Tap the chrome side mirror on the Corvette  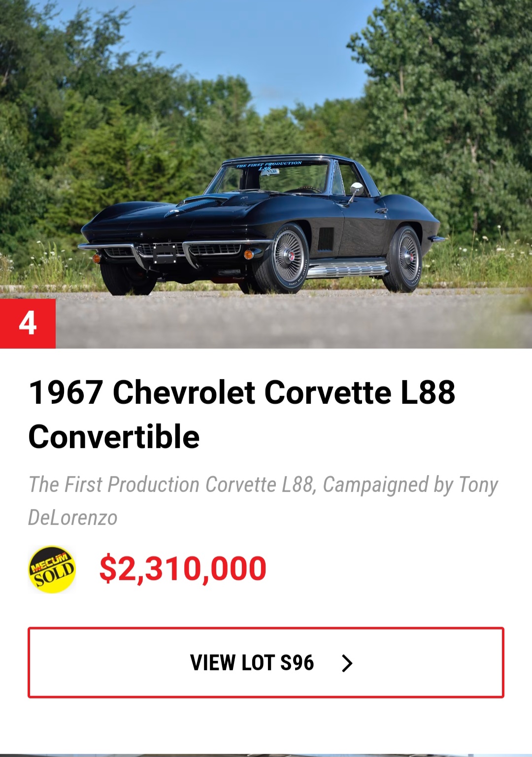click(356, 189)
